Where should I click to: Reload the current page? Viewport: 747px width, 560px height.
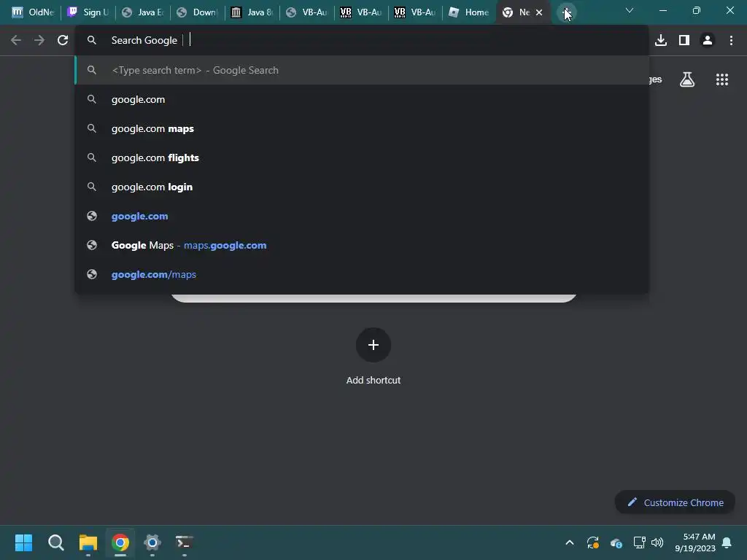(63, 41)
